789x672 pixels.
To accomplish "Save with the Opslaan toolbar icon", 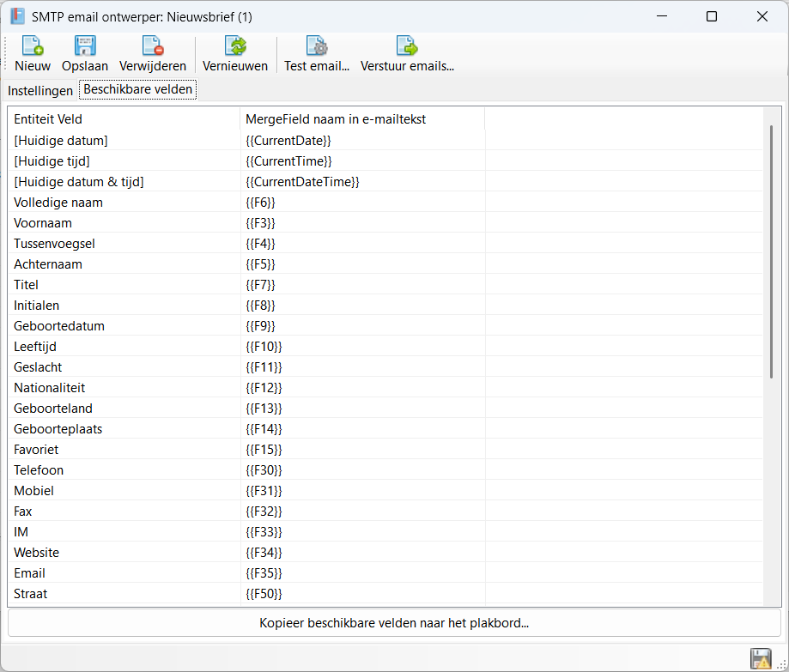I will tap(85, 47).
